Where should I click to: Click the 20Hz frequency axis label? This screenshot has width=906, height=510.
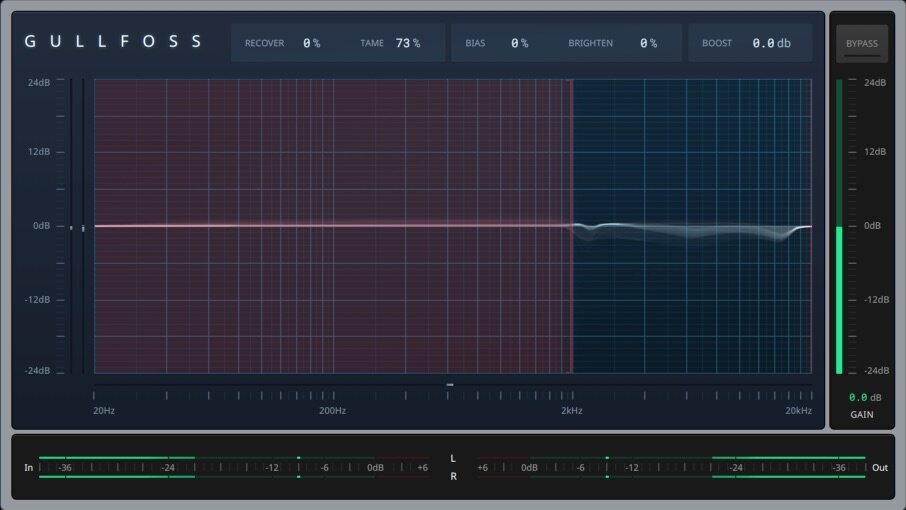tap(104, 411)
